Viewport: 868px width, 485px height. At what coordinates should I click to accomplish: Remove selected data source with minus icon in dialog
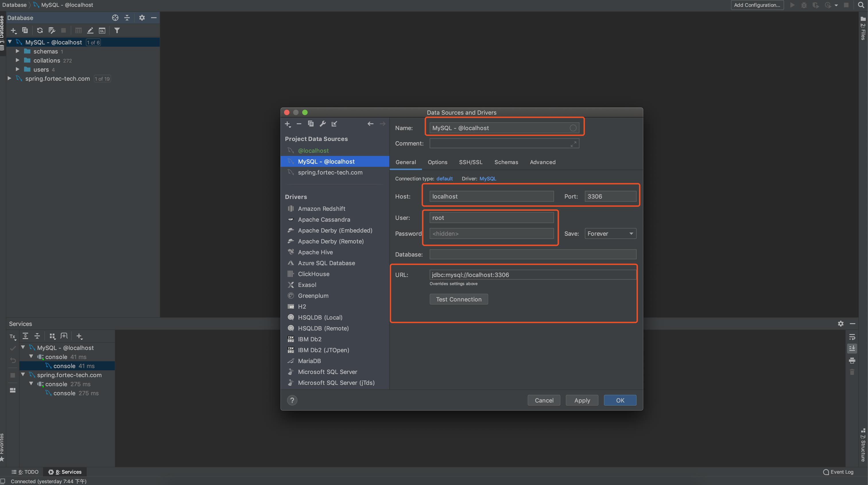(x=299, y=124)
